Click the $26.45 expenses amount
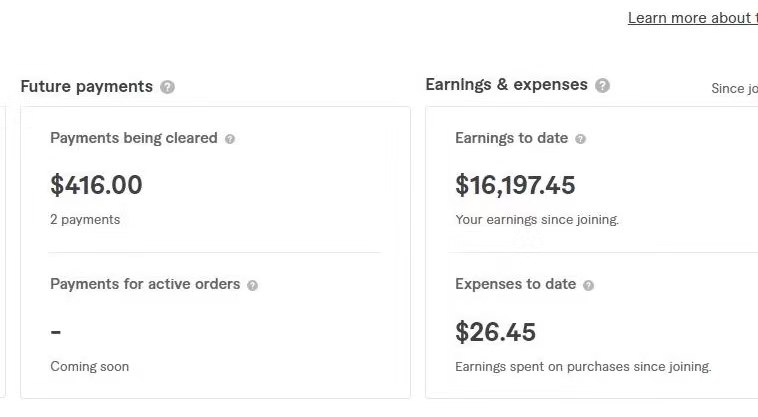Image resolution: width=758 pixels, height=417 pixels. [495, 332]
